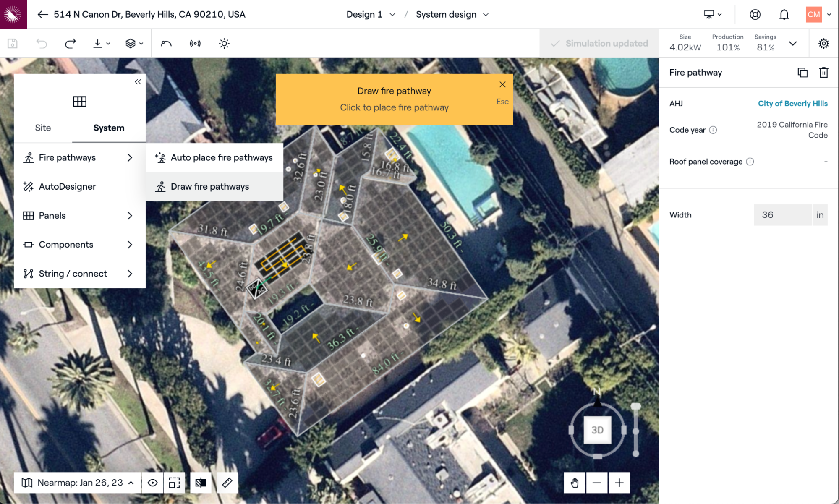The width and height of the screenshot is (839, 504).
Task: Toggle imagery visibility eye icon
Action: (152, 483)
